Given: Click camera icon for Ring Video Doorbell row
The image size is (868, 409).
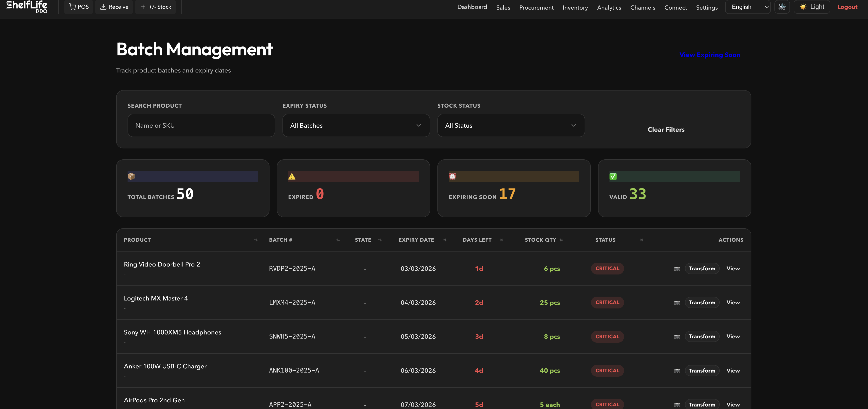Looking at the screenshot, I should tap(677, 269).
